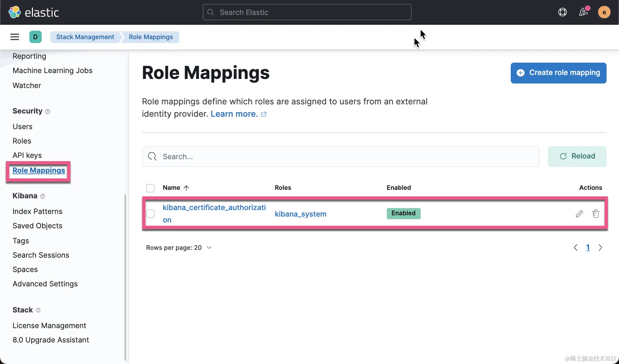Open the user avatar menu
Image resolution: width=619 pixels, height=364 pixels.
click(x=604, y=12)
